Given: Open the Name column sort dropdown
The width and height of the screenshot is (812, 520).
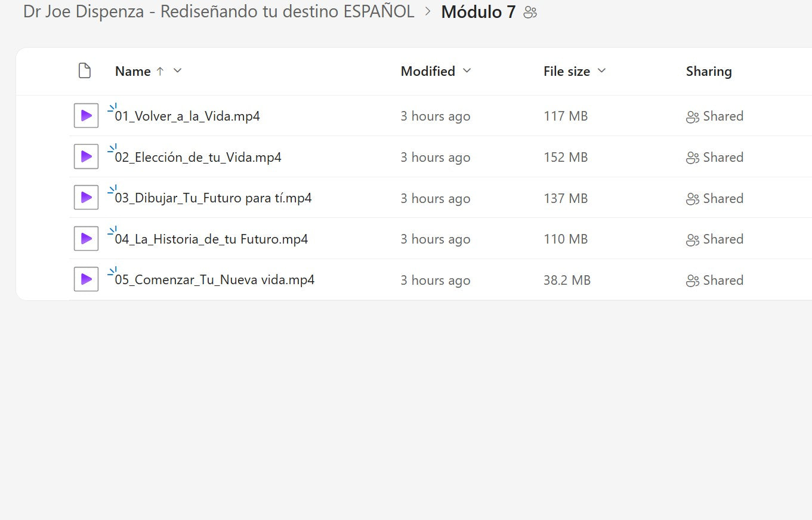Looking at the screenshot, I should pyautogui.click(x=177, y=71).
